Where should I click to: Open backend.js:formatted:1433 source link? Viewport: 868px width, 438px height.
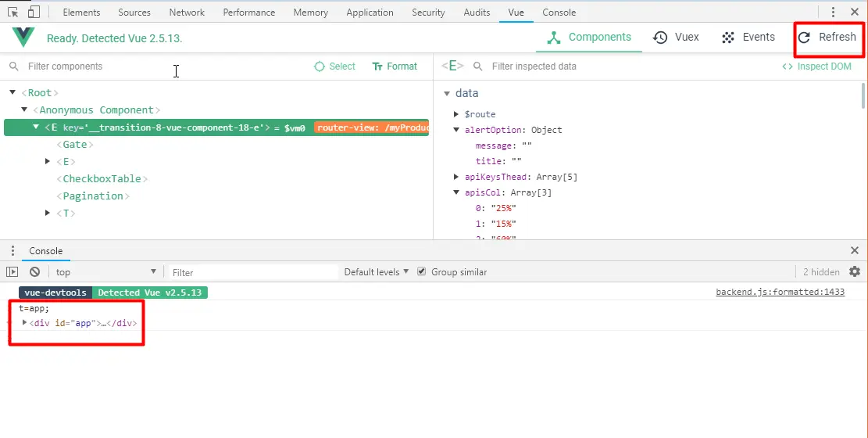780,293
